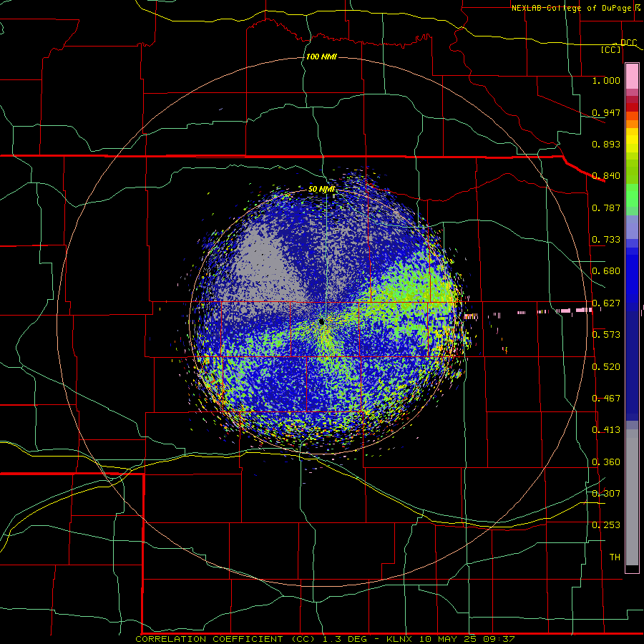
Task: Select the 0.307 legend value
Action: click(x=606, y=494)
